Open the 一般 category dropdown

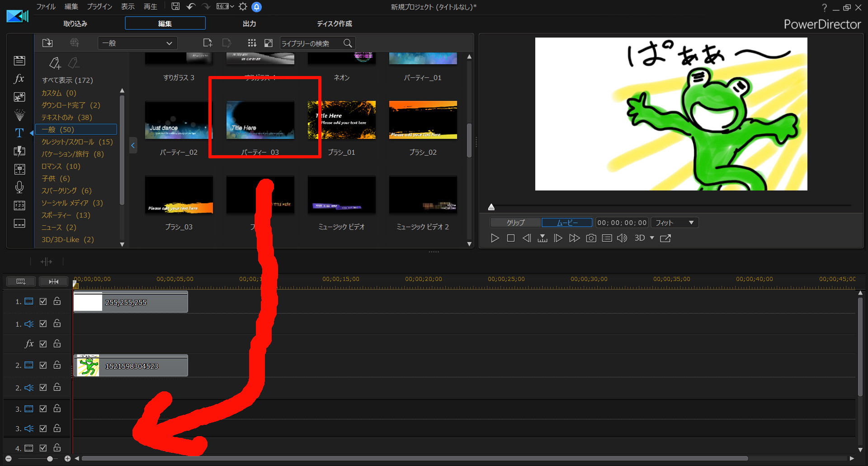137,43
